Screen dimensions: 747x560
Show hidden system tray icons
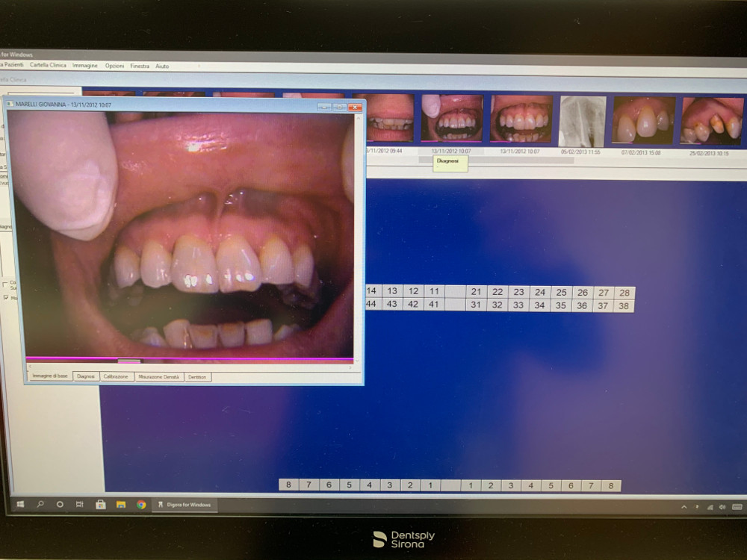click(684, 507)
